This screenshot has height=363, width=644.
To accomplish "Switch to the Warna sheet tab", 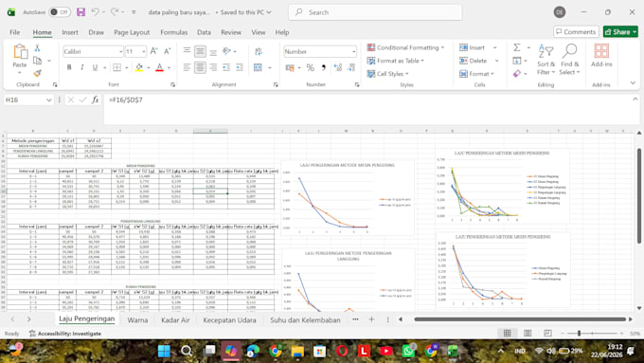I will (137, 319).
